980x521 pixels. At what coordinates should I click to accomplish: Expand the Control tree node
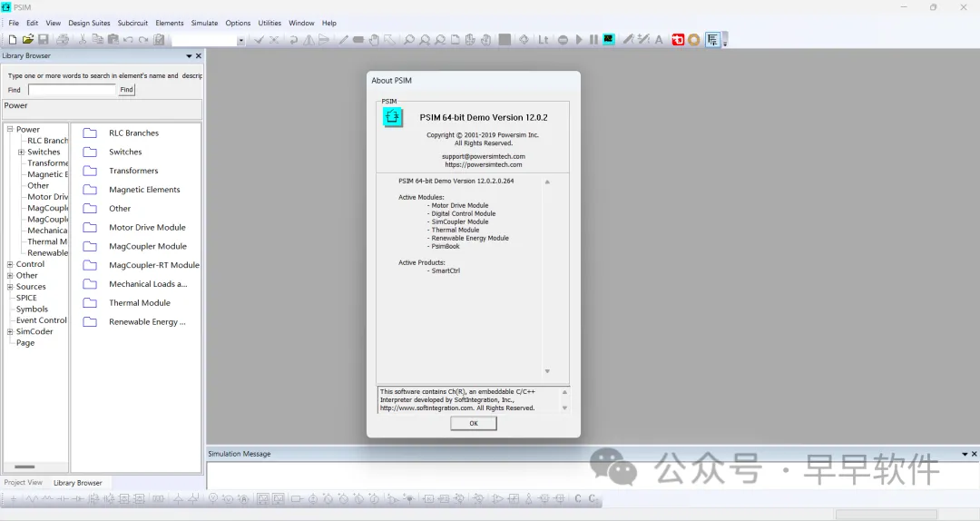click(x=10, y=264)
